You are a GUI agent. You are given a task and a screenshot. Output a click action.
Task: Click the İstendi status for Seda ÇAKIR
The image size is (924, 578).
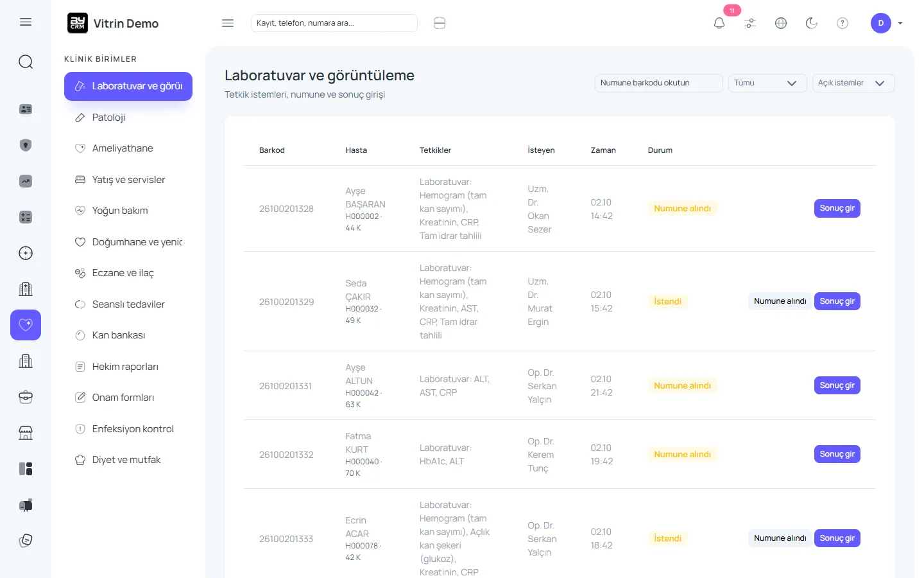(668, 301)
